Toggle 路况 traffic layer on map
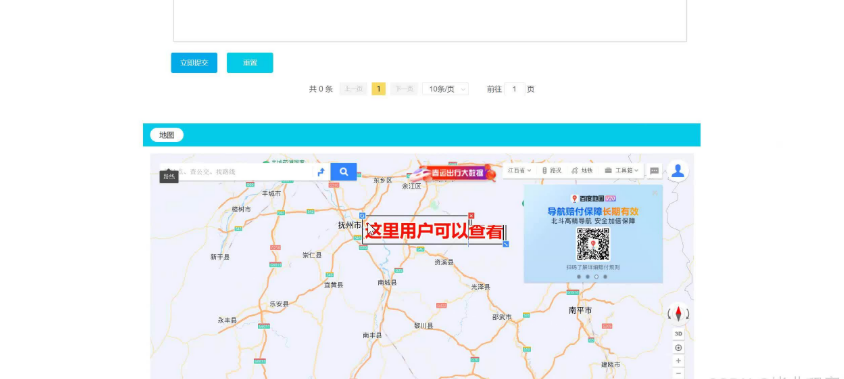844x379 pixels. [x=552, y=171]
